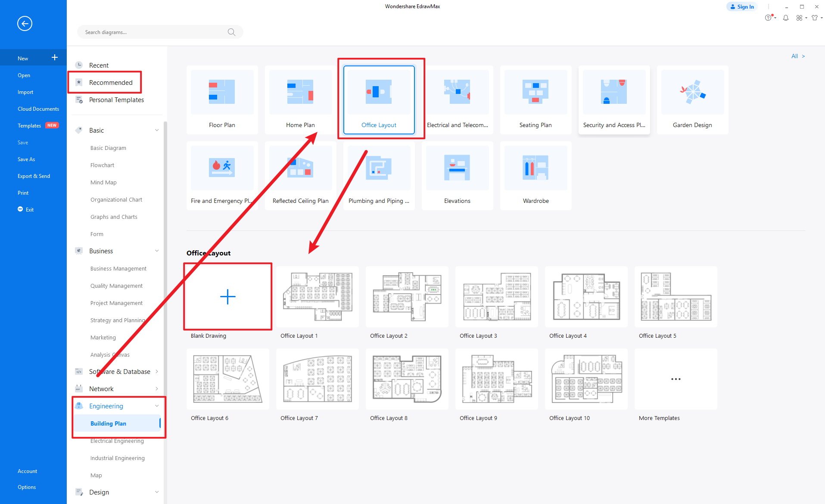
Task: Collapse the Engineering category
Action: (156, 405)
